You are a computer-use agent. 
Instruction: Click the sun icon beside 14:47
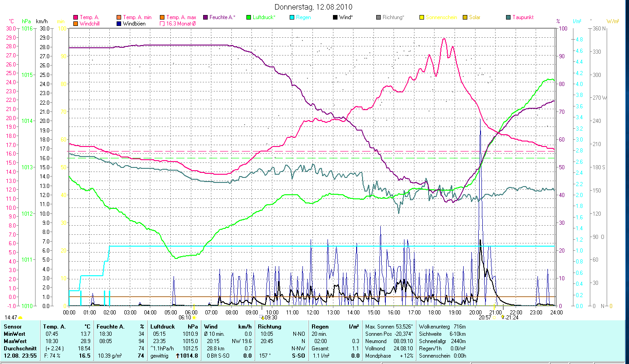click(20, 318)
